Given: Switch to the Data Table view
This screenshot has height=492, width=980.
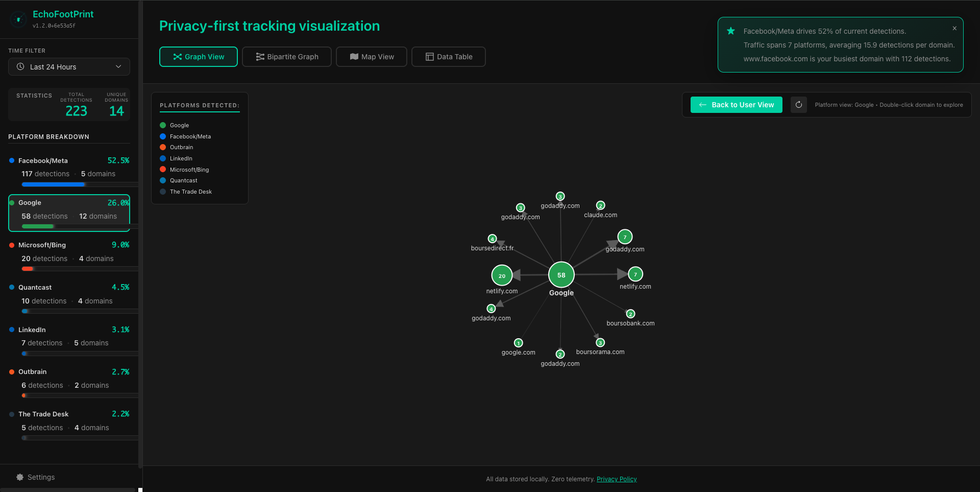Looking at the screenshot, I should click(x=448, y=57).
